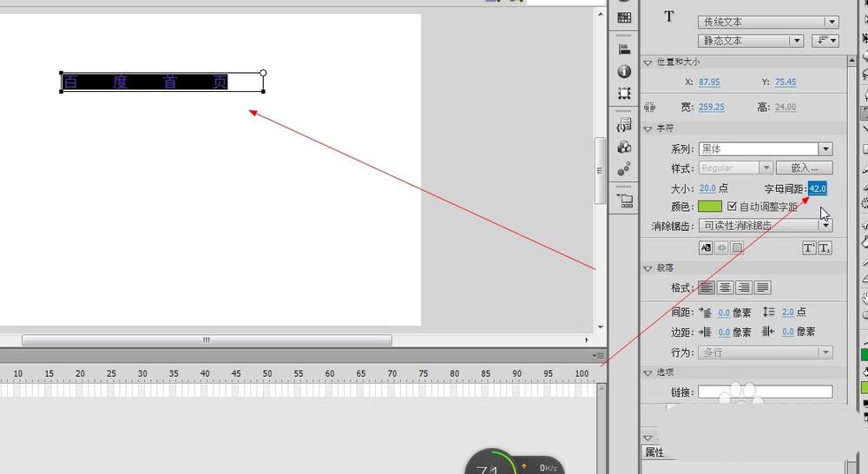Set paragraph format to align left
Viewport: 868px width, 474px height.
tap(706, 287)
